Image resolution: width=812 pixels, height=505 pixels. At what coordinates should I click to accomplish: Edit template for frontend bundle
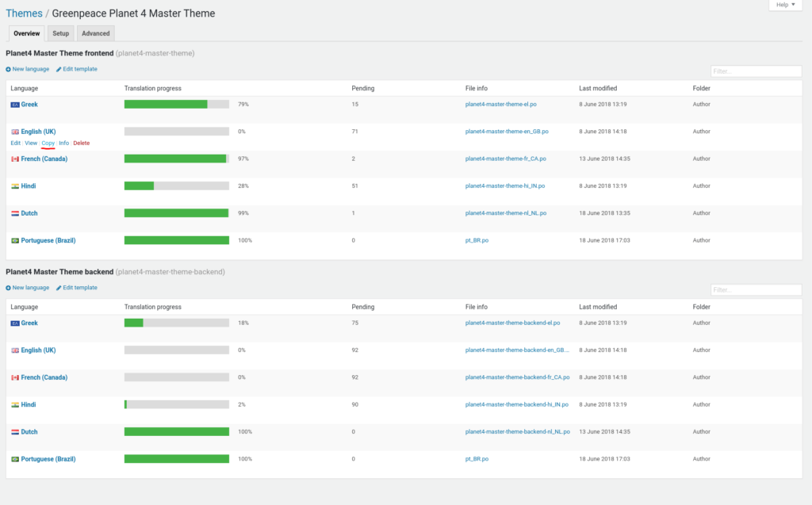(x=80, y=69)
